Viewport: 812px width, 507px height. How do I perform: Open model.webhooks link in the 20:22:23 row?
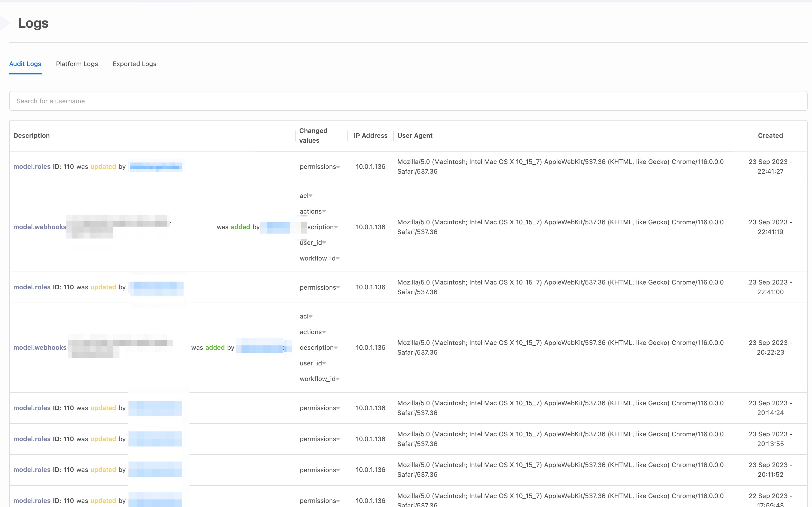[x=40, y=347]
